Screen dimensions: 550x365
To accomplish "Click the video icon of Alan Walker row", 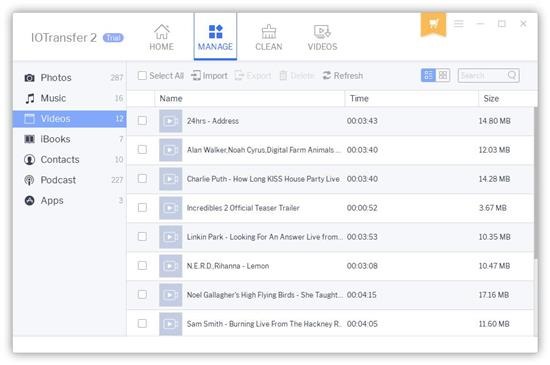I will (x=170, y=150).
